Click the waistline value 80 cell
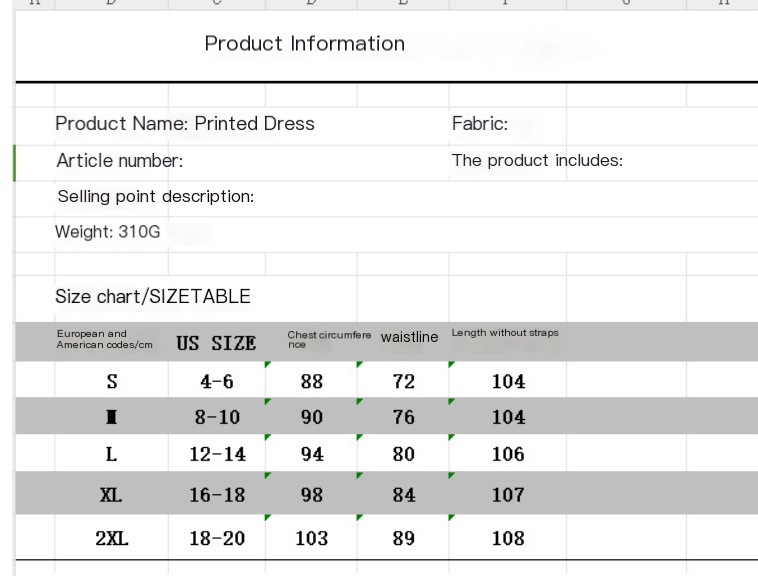The width and height of the screenshot is (758, 576). pos(403,455)
